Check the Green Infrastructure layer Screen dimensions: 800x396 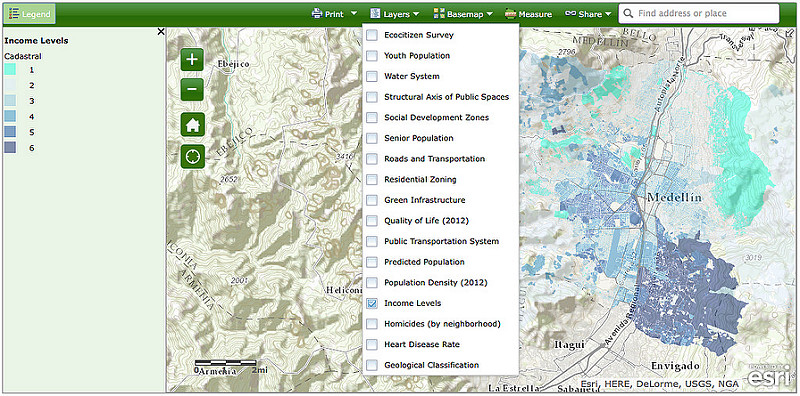[x=372, y=200]
